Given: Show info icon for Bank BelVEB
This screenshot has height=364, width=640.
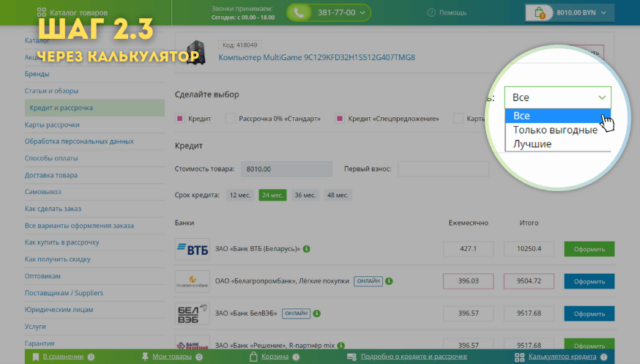Looking at the screenshot, I should 317,313.
